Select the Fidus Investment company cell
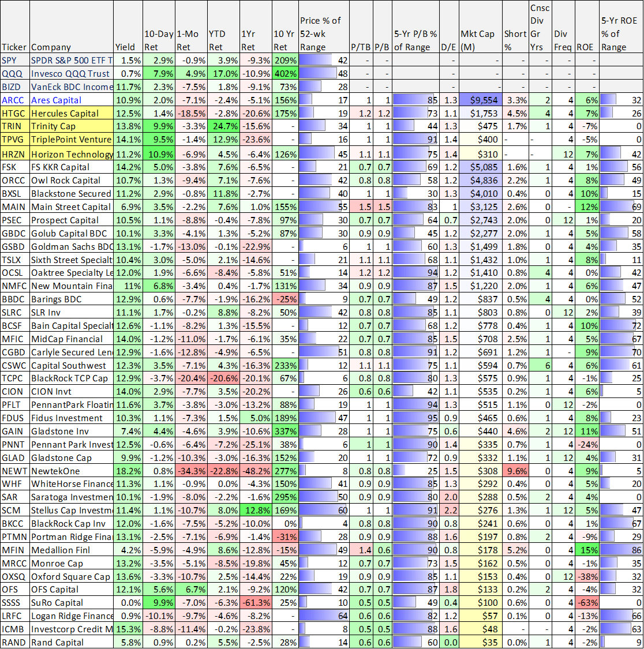644x649 pixels. (x=71, y=418)
